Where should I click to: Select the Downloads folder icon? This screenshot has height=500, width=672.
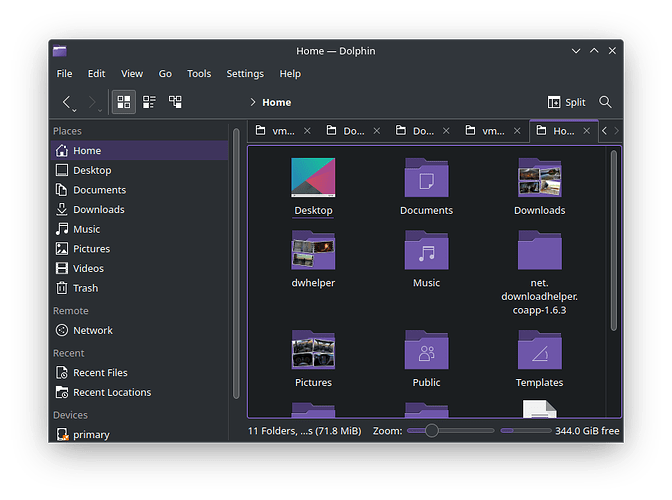540,177
